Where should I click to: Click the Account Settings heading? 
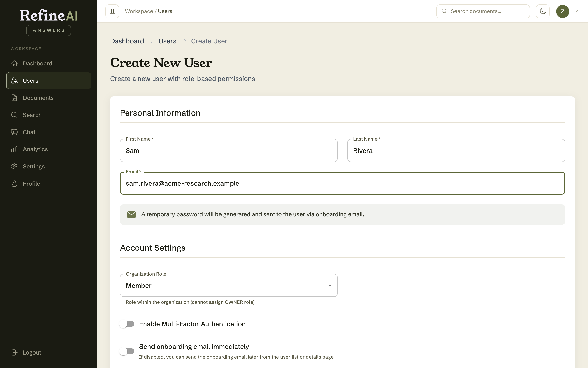click(x=153, y=248)
